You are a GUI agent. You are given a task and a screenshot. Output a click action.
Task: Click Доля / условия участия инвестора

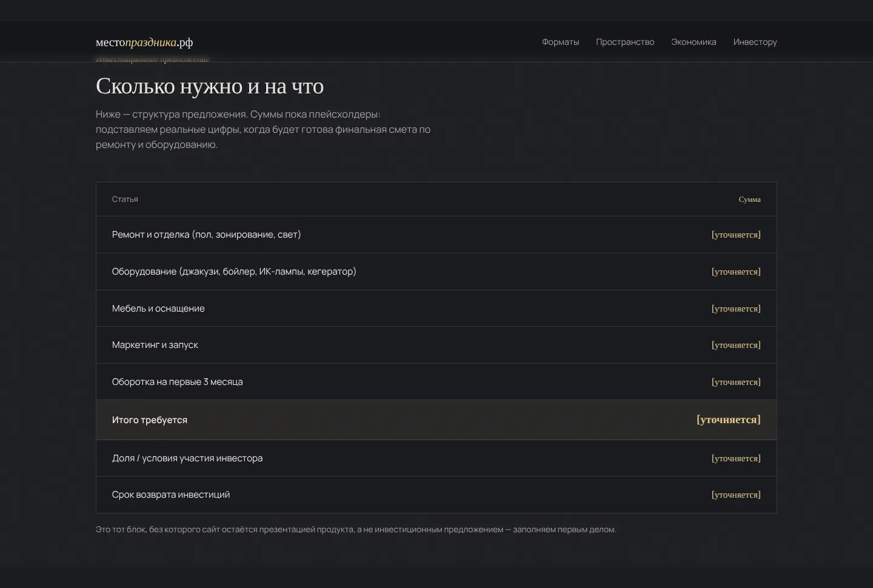[x=187, y=458]
